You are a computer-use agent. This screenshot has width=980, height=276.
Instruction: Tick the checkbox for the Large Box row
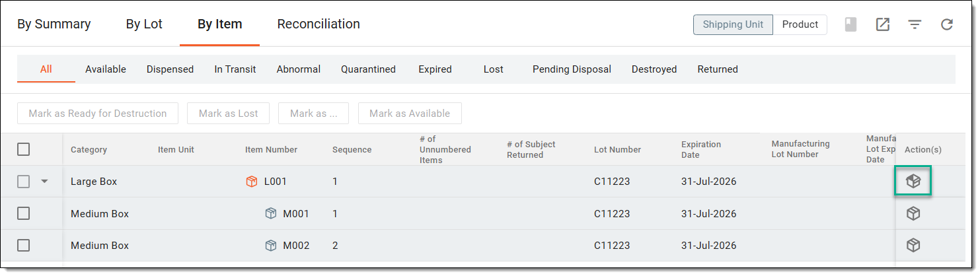tap(24, 182)
